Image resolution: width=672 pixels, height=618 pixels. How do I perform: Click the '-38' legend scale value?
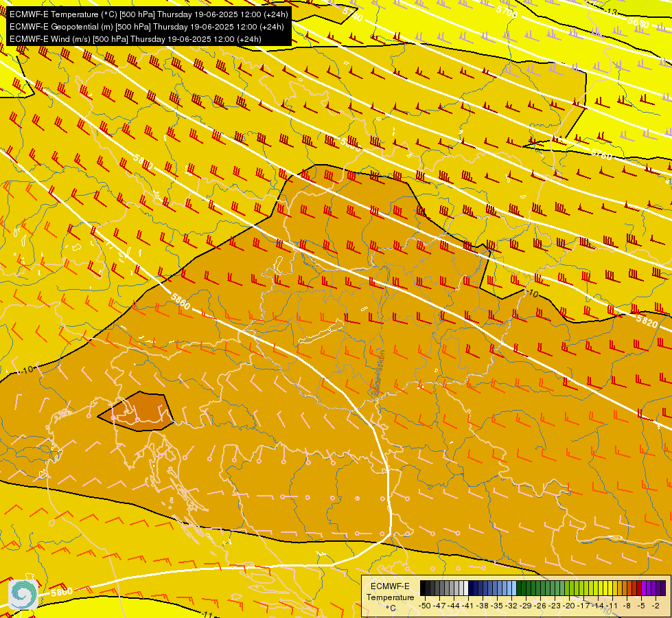point(482,606)
